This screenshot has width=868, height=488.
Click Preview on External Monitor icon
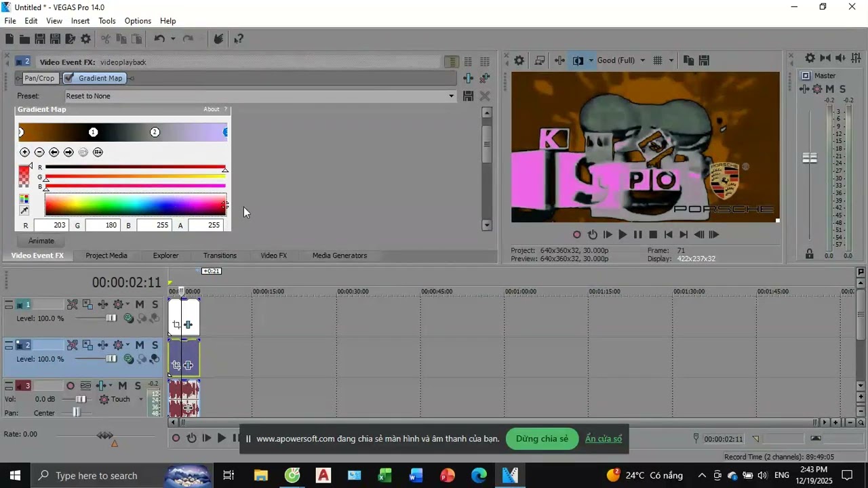[539, 60]
